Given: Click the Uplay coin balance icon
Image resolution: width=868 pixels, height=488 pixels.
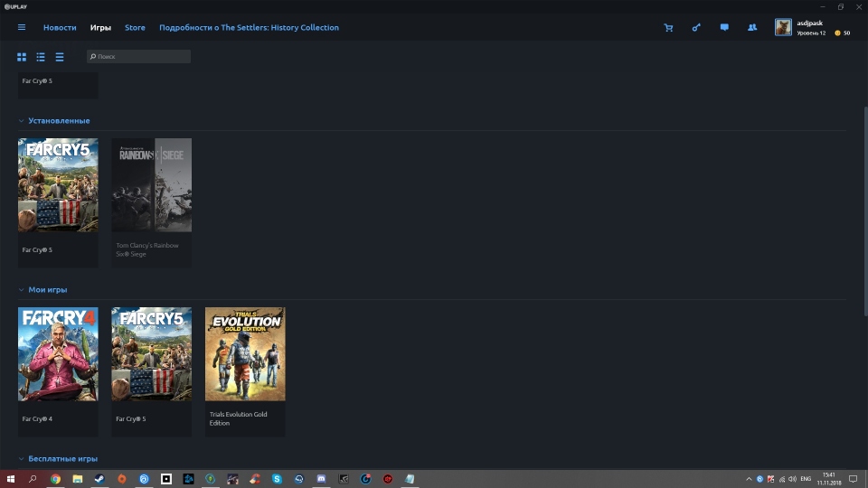Looking at the screenshot, I should (x=837, y=33).
